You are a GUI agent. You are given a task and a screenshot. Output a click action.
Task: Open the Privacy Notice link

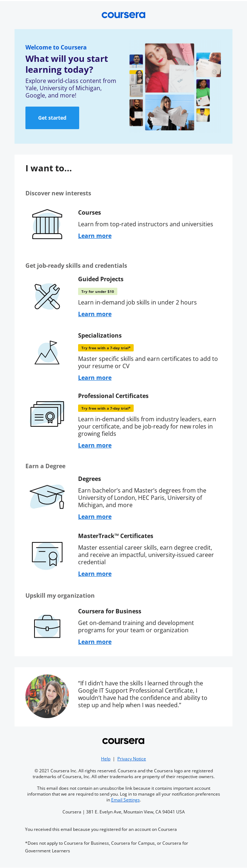(x=131, y=758)
